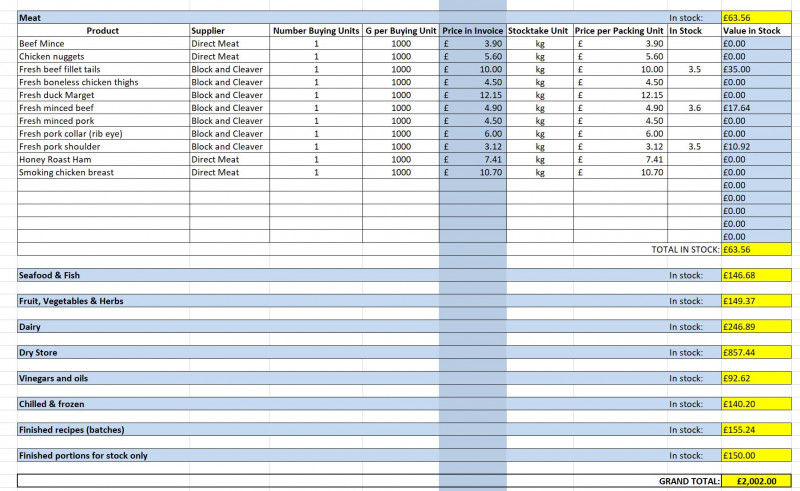Select the Number Buying Units header
The width and height of the screenshot is (800, 491).
(316, 31)
